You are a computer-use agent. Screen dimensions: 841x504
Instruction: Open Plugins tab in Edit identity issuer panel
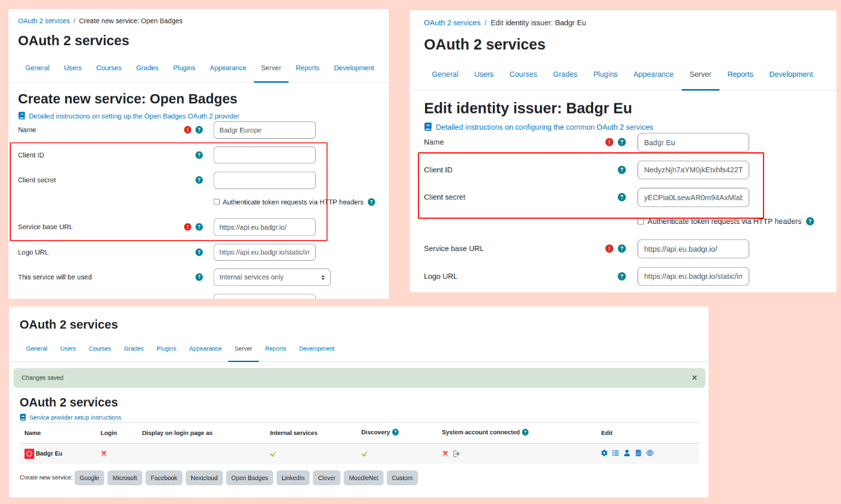click(605, 74)
